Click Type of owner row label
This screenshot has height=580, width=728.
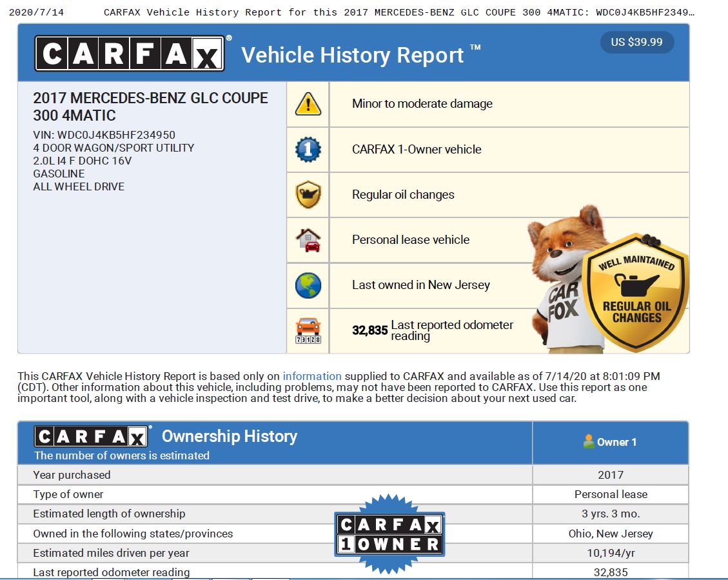(x=68, y=495)
